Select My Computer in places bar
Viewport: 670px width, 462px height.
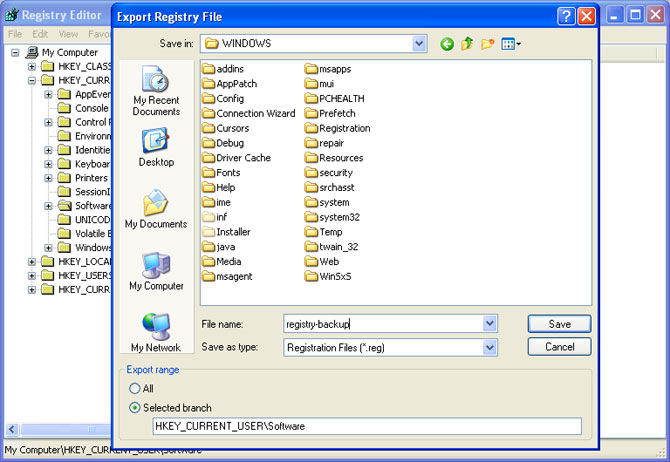[156, 271]
